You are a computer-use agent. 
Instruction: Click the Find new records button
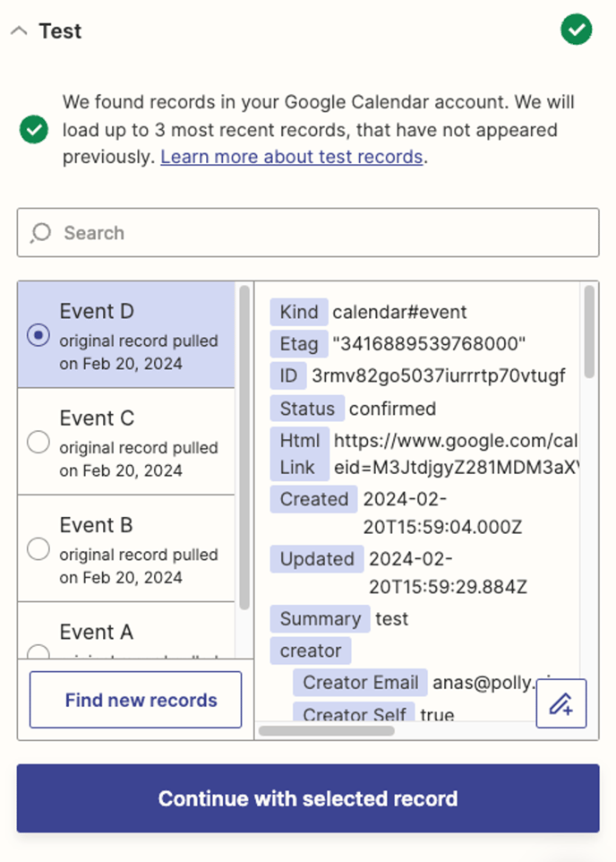pyautogui.click(x=136, y=700)
